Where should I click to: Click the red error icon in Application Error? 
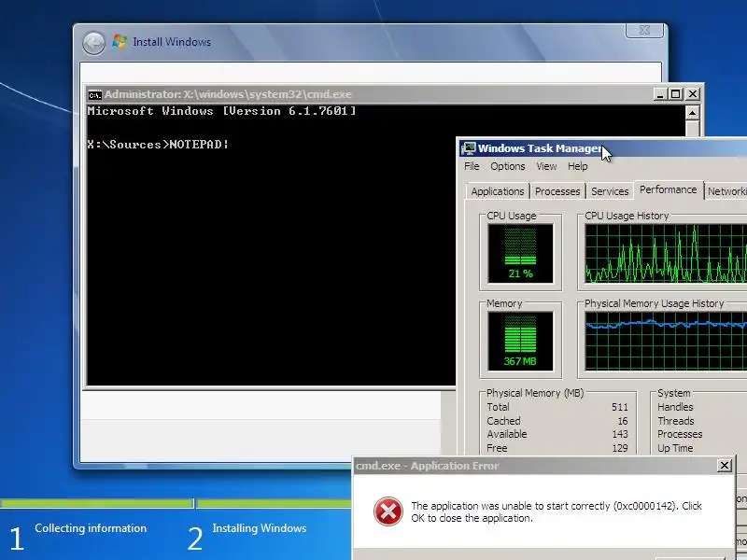coord(388,511)
